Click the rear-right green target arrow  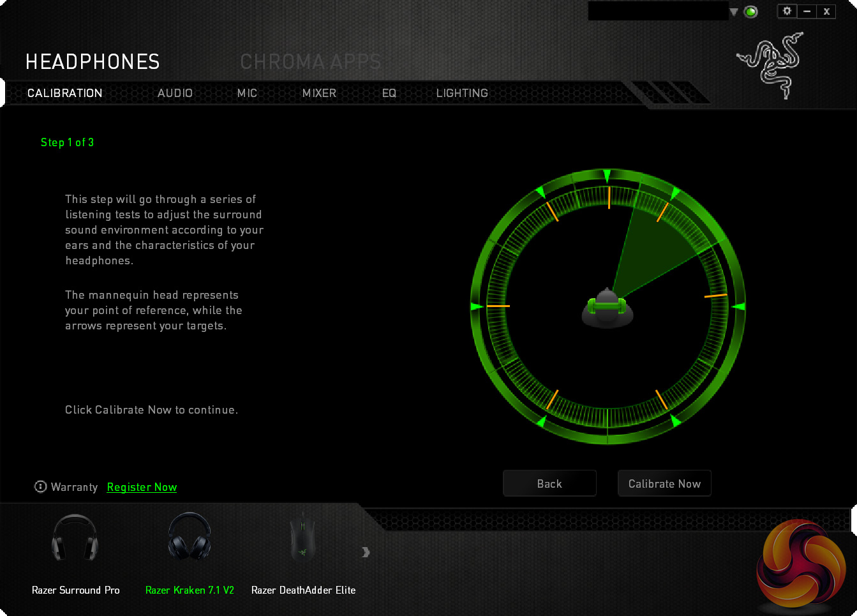(x=675, y=421)
